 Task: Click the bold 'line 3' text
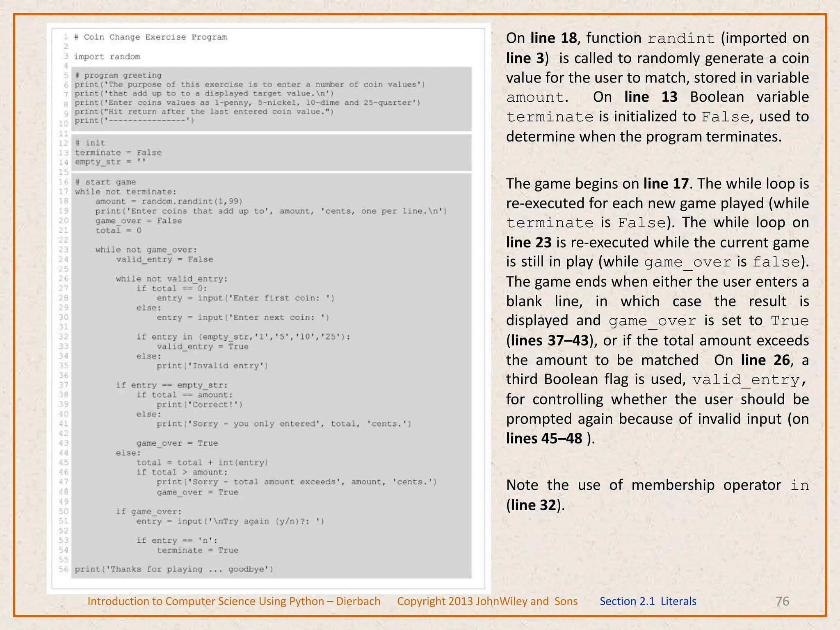(525, 58)
